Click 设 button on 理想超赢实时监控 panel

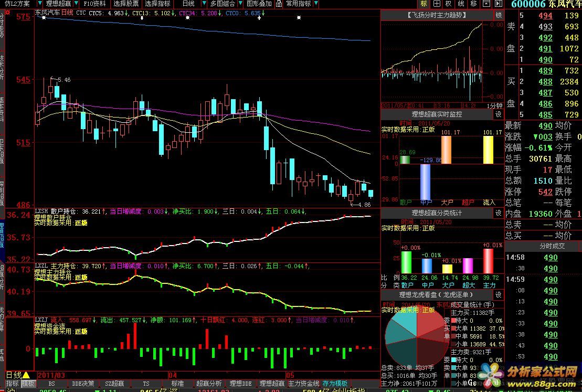pos(499,114)
